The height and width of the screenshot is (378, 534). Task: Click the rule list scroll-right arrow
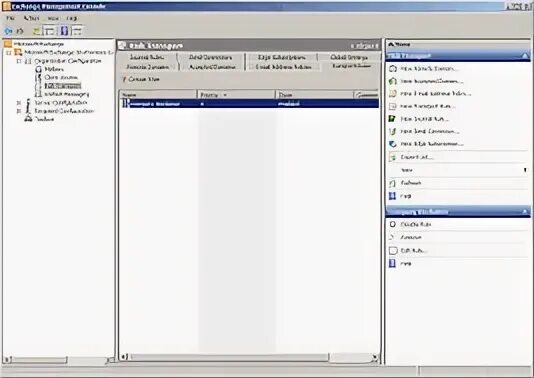pyautogui.click(x=375, y=357)
